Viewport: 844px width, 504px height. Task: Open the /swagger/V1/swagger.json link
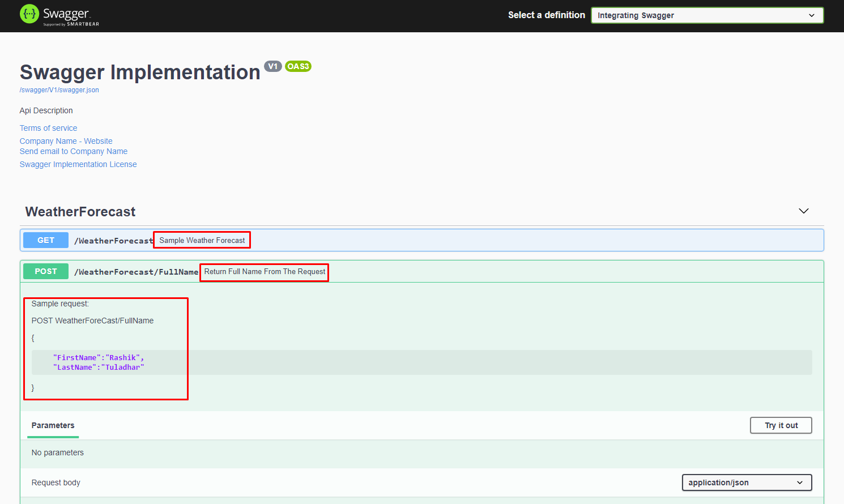click(59, 90)
